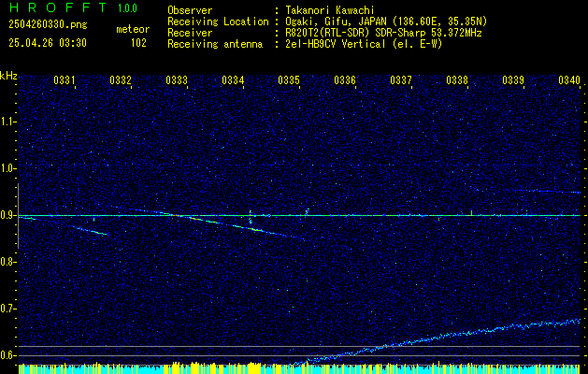Viewport: 588px width, 374px height.
Task: Click frequency axis label 1.1
Action: (7, 122)
